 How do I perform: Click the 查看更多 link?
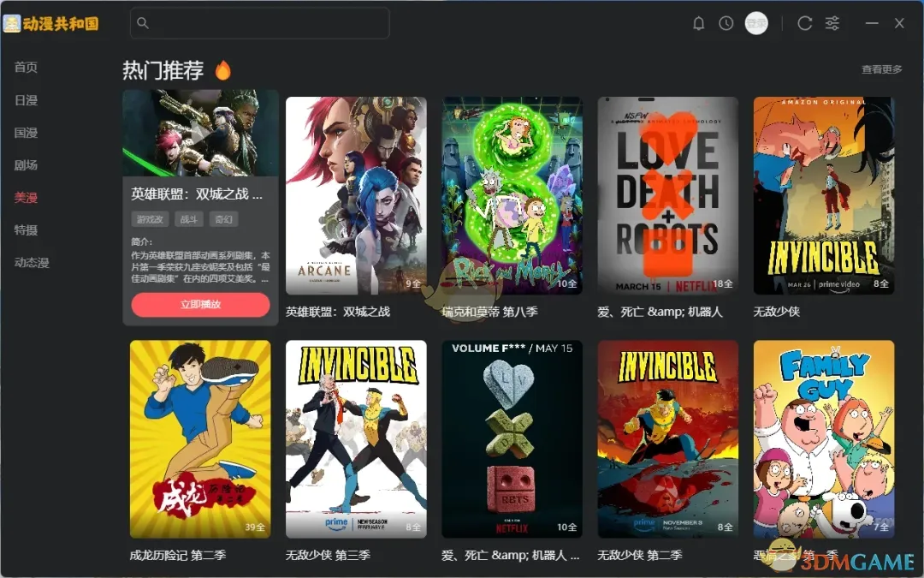[881, 69]
